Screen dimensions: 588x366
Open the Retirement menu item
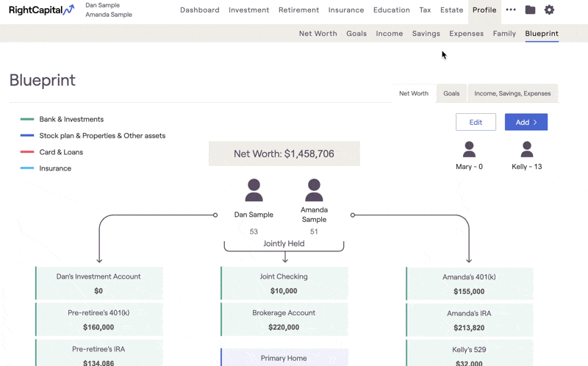click(298, 10)
